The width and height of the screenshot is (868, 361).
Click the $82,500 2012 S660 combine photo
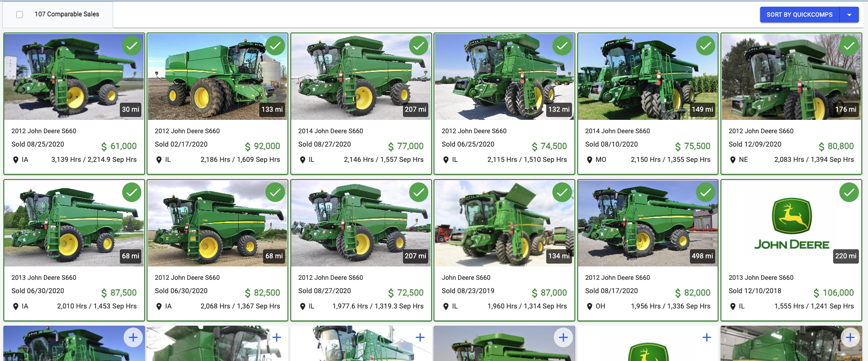point(217,223)
